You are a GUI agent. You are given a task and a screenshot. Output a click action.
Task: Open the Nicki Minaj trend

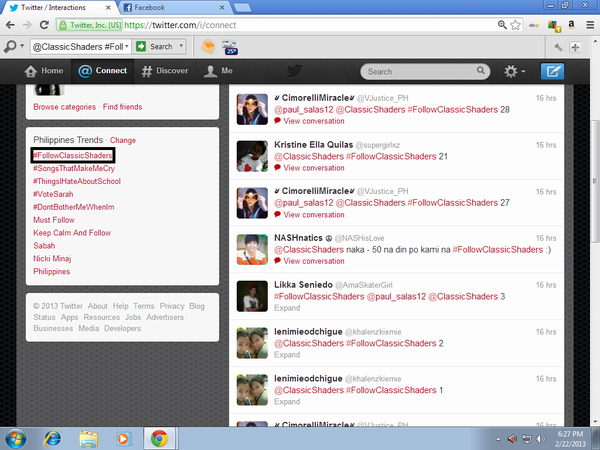click(x=52, y=258)
